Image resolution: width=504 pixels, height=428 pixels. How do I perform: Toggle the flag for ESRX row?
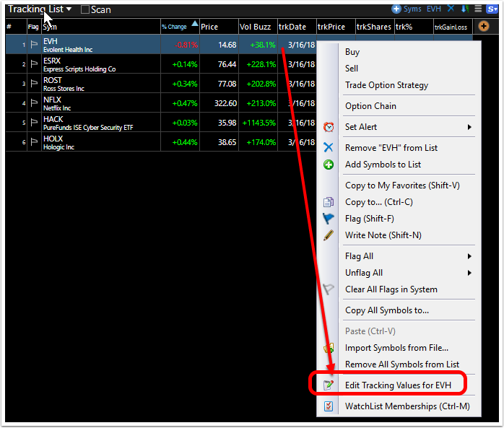(34, 64)
